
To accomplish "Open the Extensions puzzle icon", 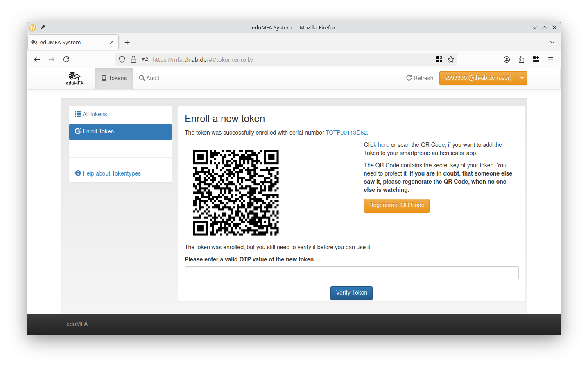I will tap(521, 59).
